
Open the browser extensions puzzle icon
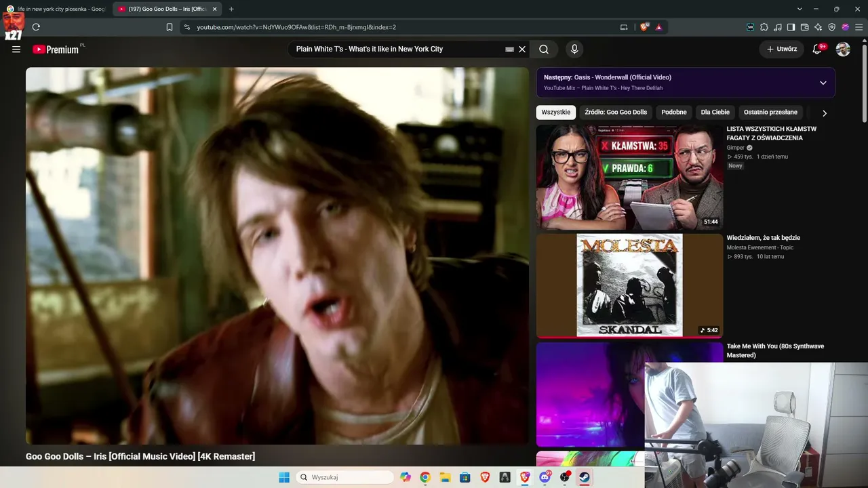[x=764, y=27]
